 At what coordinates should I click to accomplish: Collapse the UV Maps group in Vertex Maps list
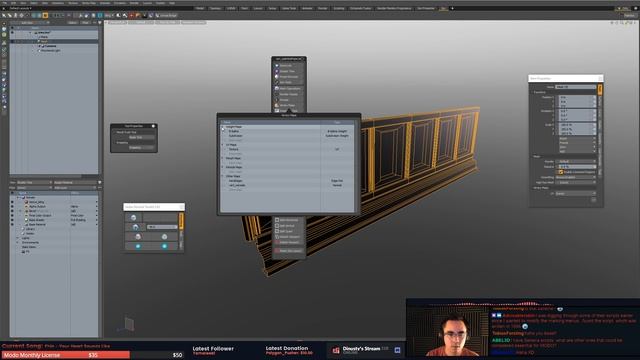(223, 145)
